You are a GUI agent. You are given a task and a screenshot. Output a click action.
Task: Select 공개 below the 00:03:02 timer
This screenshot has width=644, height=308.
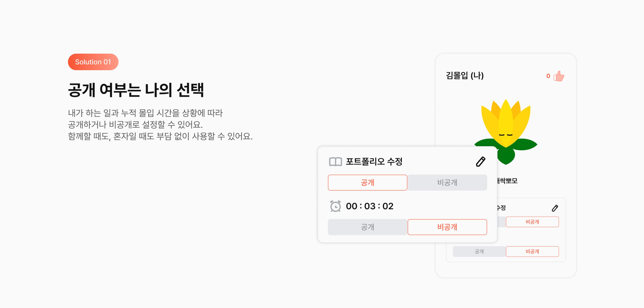tap(367, 227)
